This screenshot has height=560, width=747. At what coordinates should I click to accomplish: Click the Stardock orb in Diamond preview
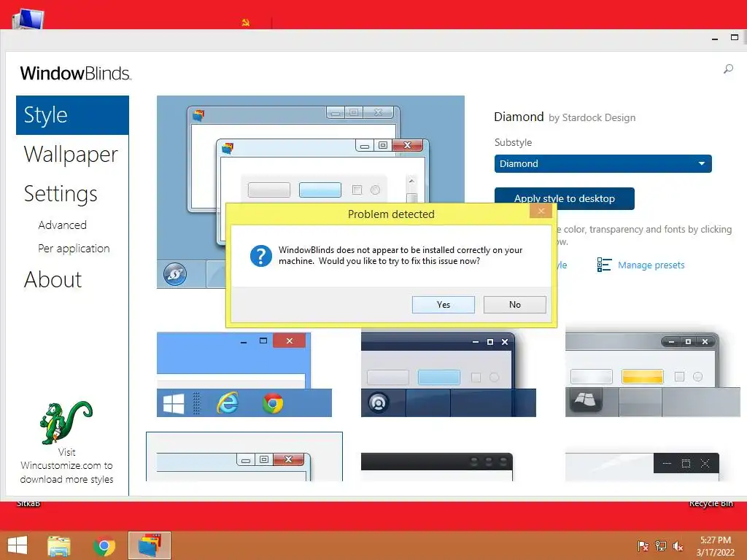(x=175, y=274)
